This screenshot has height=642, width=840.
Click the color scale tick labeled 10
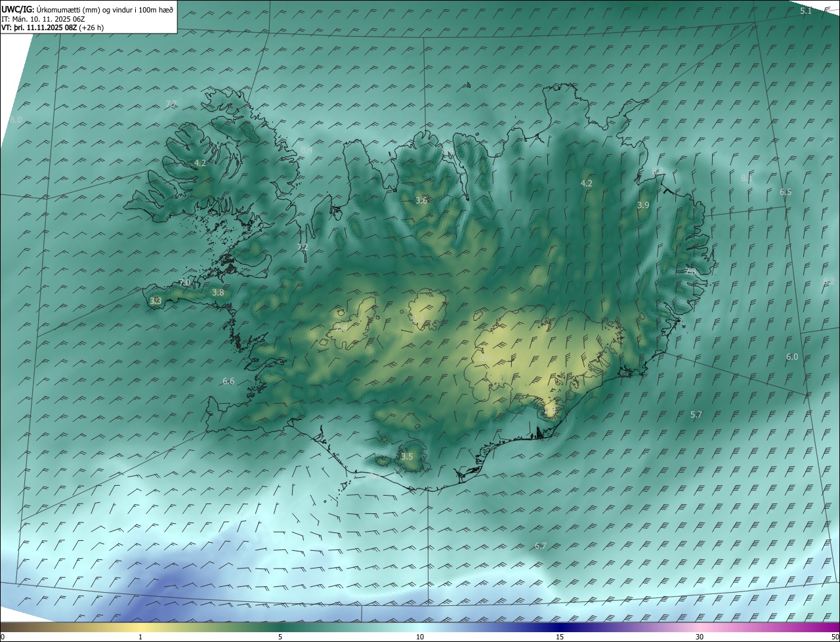[x=420, y=637]
